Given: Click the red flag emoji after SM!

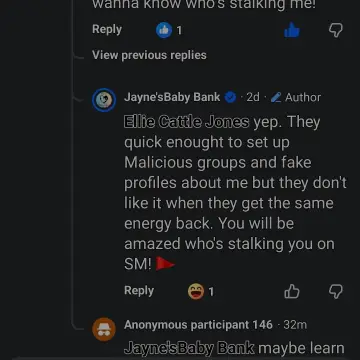Looking at the screenshot, I should point(165,264).
